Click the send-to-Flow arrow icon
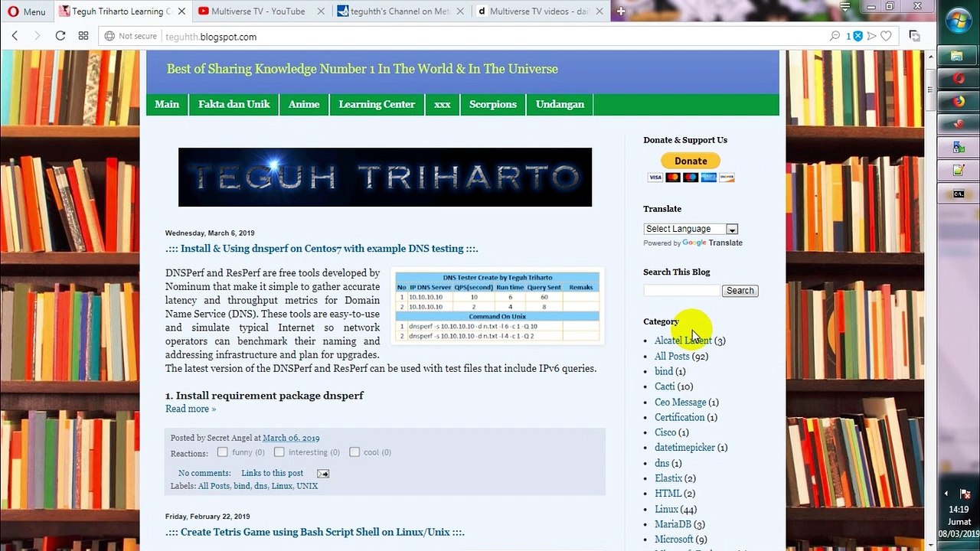The width and height of the screenshot is (980, 551). tap(872, 36)
